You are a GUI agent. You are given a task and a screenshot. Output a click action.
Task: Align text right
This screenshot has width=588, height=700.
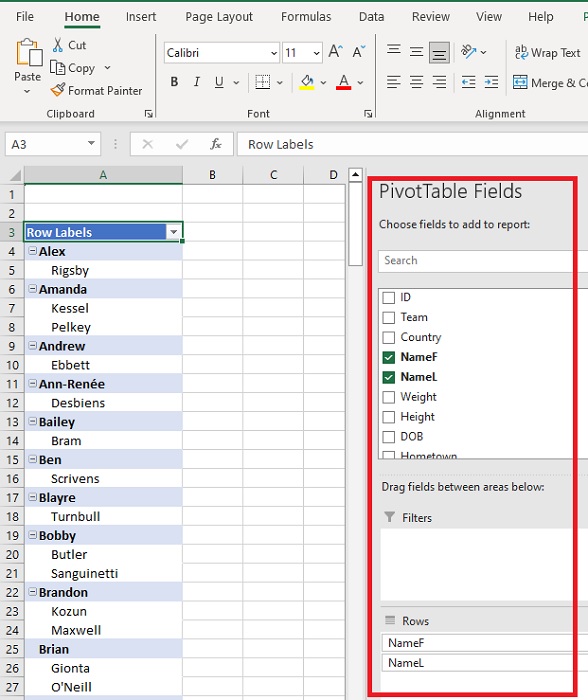[x=439, y=82]
